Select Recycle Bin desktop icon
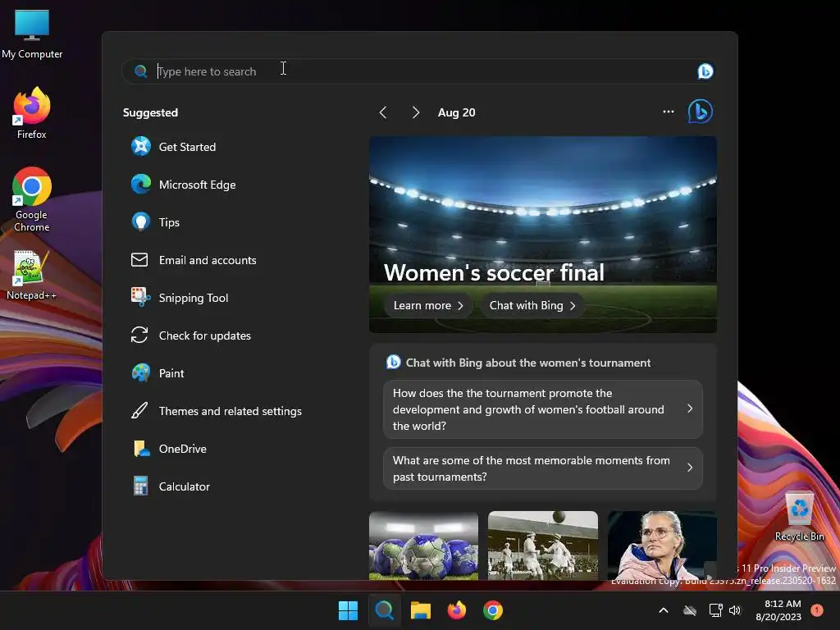Screen dimensions: 840x630 [799, 517]
